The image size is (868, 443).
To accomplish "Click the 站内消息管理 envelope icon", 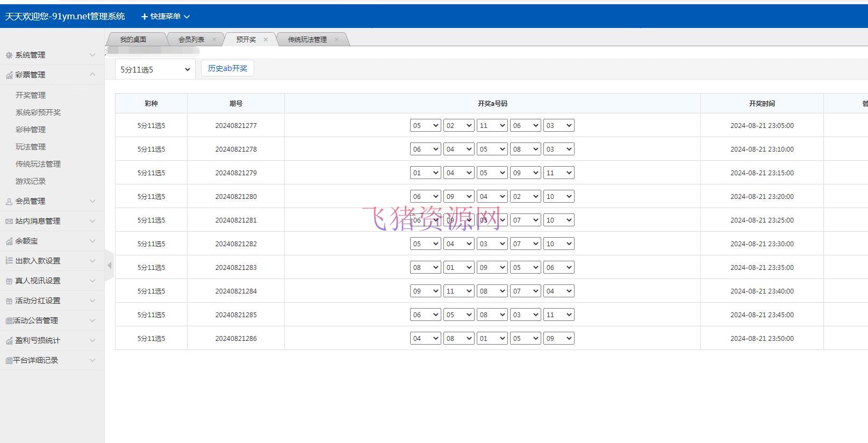I will 9,222.
